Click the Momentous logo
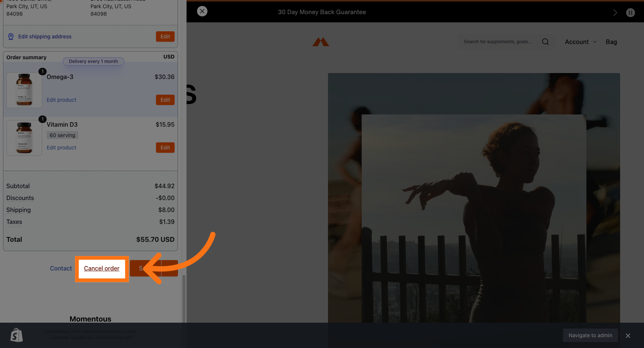Image resolution: width=644 pixels, height=348 pixels. point(321,42)
